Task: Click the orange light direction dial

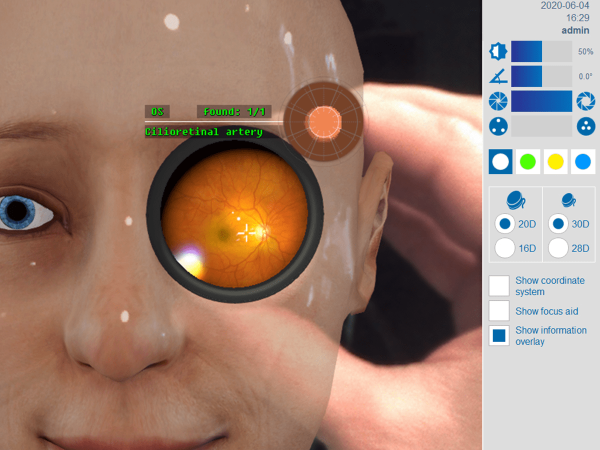Action: coord(324,122)
